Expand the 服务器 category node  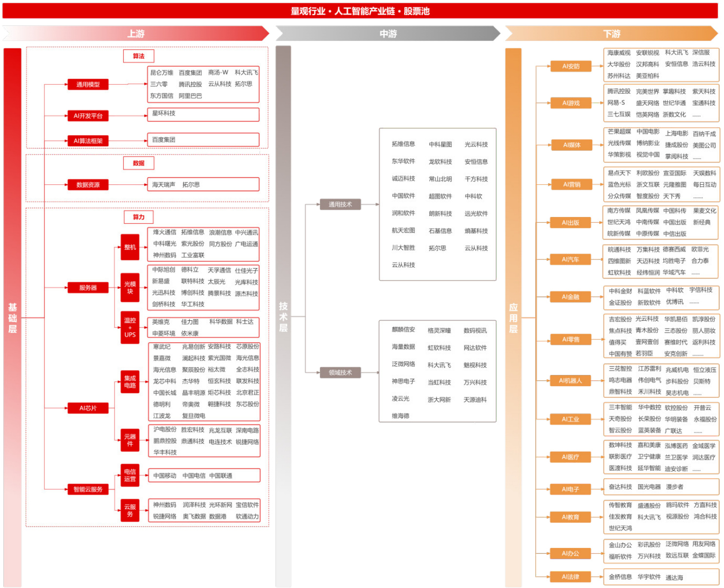(88, 288)
